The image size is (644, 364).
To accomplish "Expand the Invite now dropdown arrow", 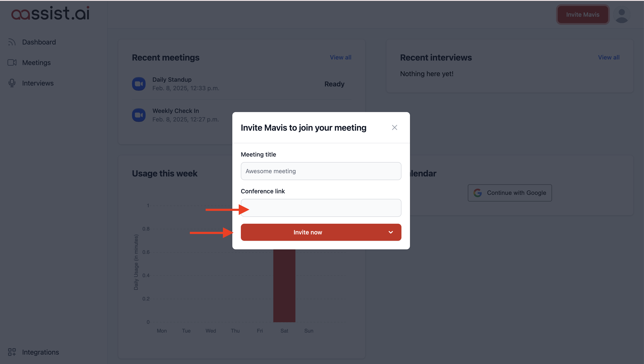I will pyautogui.click(x=391, y=232).
